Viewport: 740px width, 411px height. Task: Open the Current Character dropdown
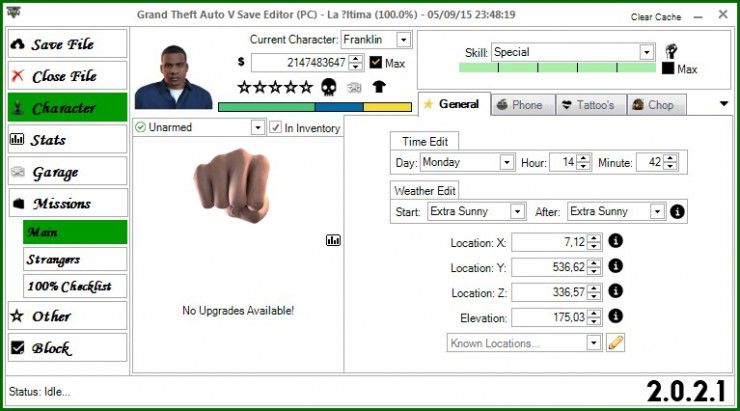click(403, 39)
